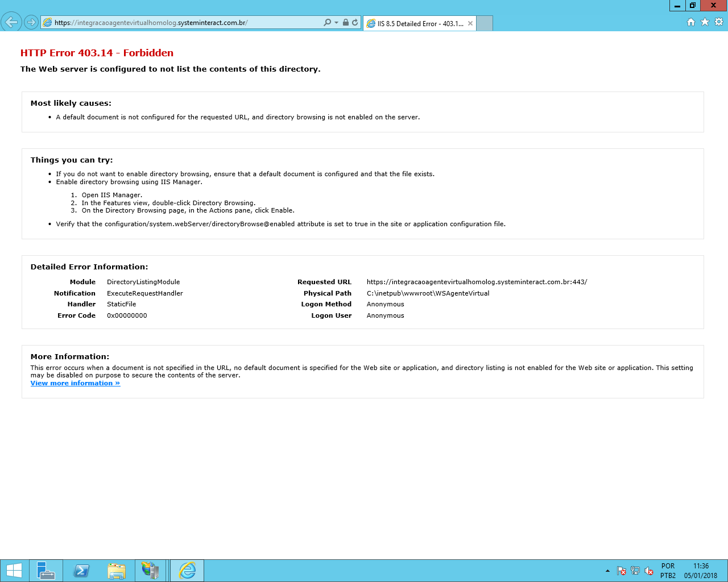Close the Internet Explorer window
728x582 pixels.
(713, 6)
